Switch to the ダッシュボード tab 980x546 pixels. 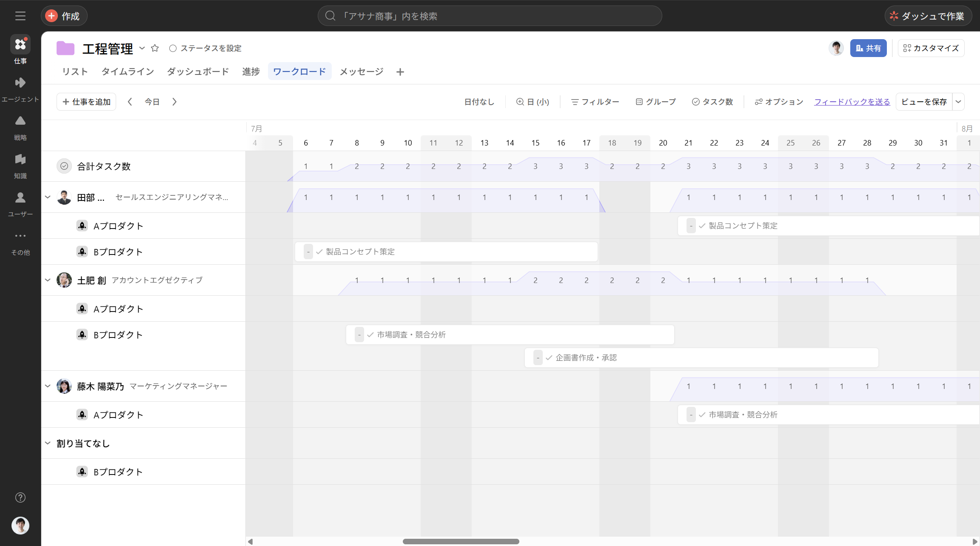[198, 71]
